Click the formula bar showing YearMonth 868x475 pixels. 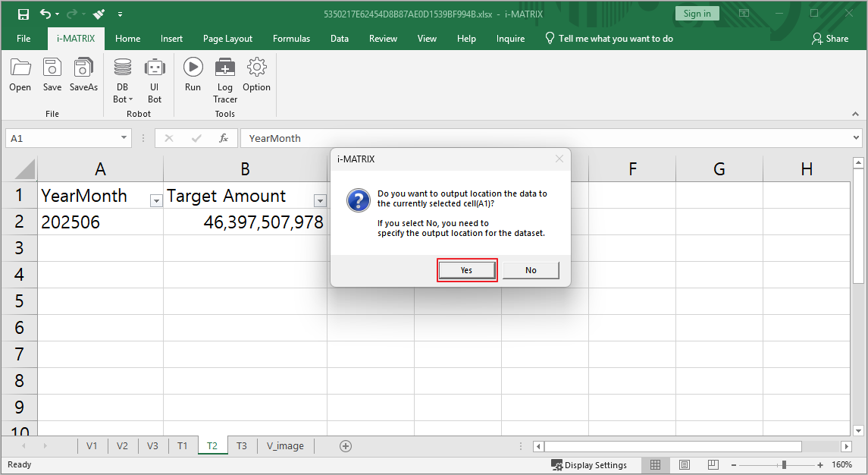tap(546, 138)
